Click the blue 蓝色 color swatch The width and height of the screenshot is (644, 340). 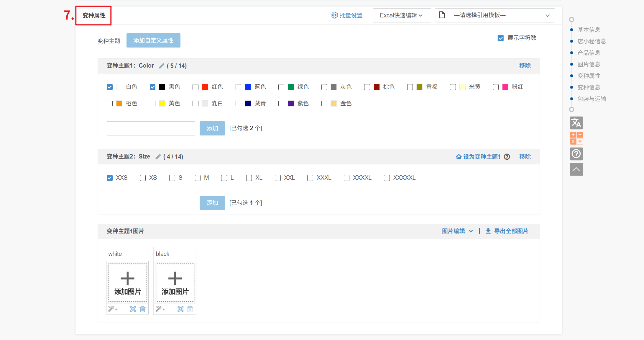pyautogui.click(x=248, y=87)
